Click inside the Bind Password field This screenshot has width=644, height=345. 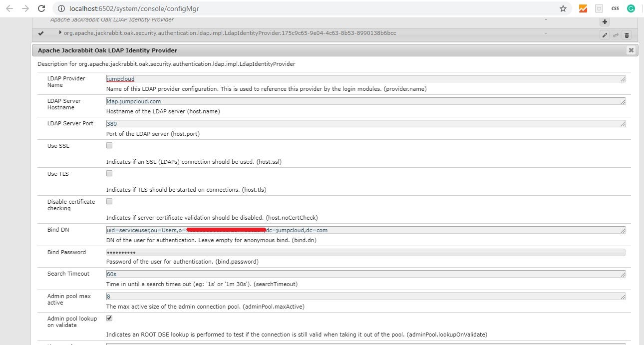[300, 252]
